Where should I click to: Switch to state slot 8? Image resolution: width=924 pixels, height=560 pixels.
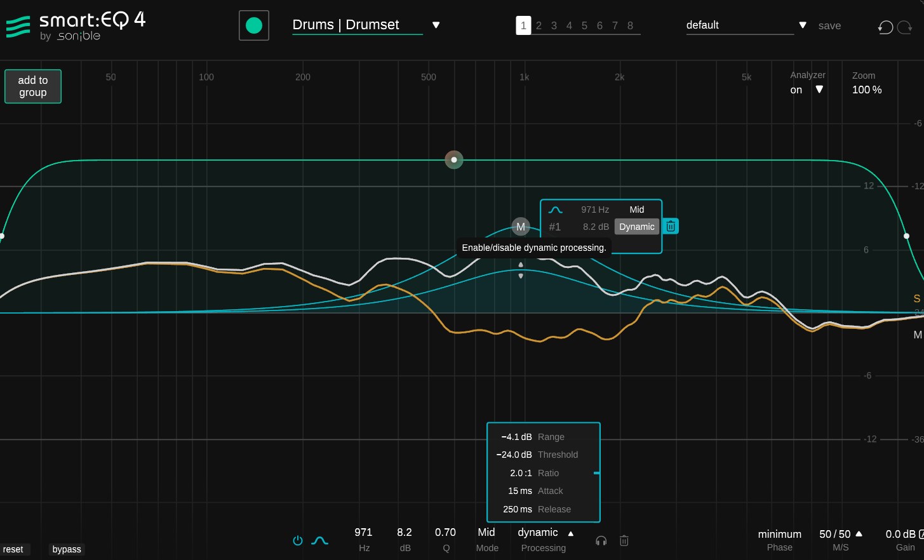pyautogui.click(x=630, y=25)
